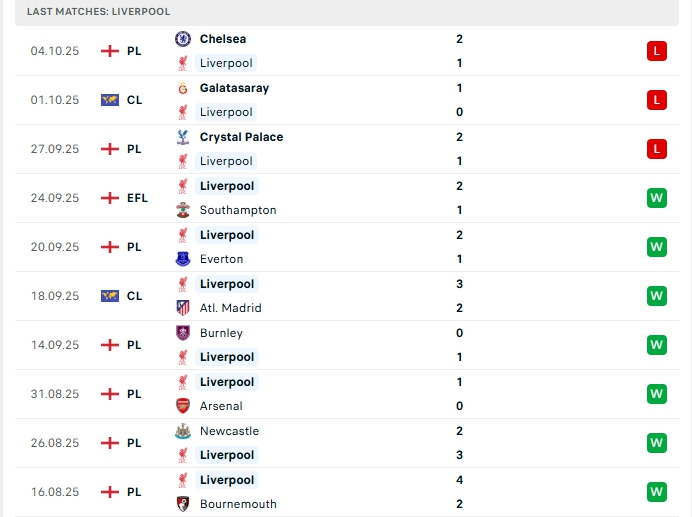
Task: Open the Galatasaray team link
Action: [234, 88]
